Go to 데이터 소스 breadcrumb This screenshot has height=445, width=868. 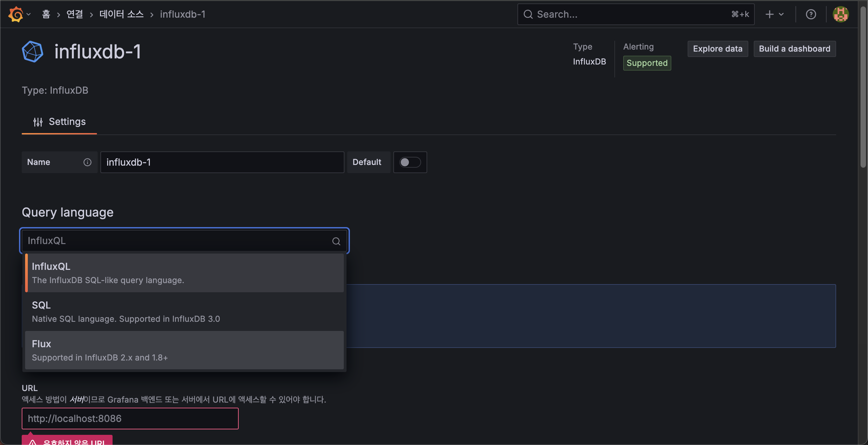(x=121, y=14)
